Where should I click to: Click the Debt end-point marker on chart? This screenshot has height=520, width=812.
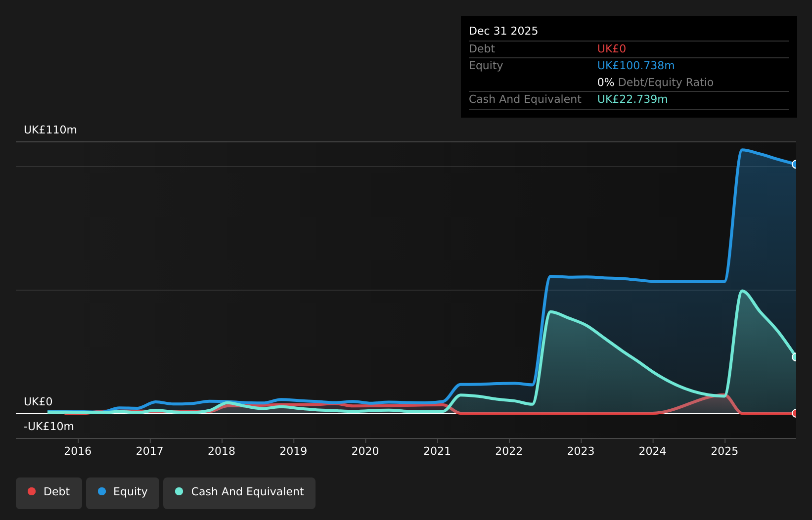pos(795,413)
